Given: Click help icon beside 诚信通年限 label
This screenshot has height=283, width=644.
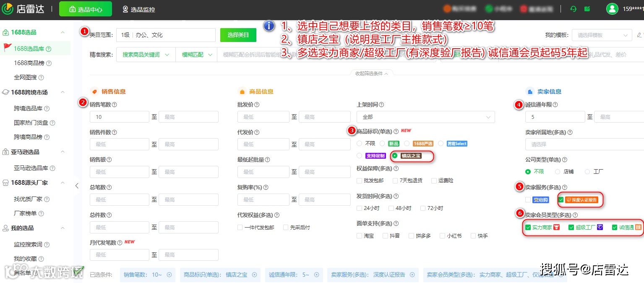Looking at the screenshot, I should tap(555, 105).
